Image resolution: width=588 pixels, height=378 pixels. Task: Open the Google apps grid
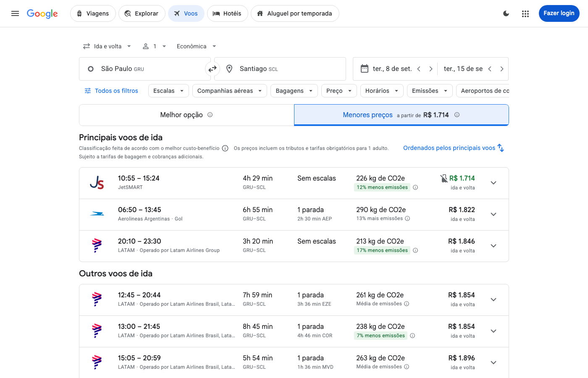pos(525,13)
